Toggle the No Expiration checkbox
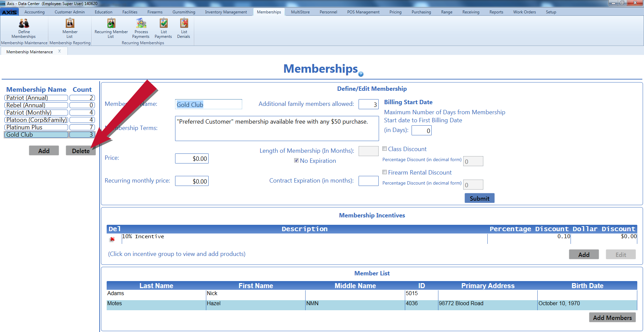This screenshot has height=332, width=644. click(296, 160)
